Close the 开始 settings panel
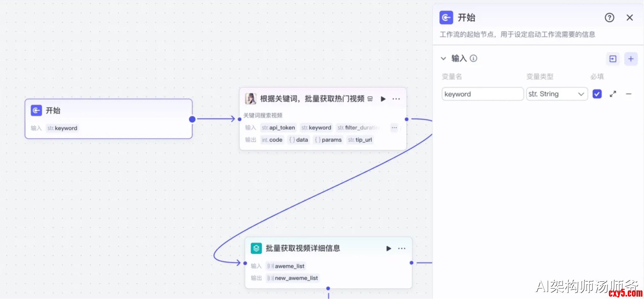Viewport: 644px width, 299px height. coord(629,18)
